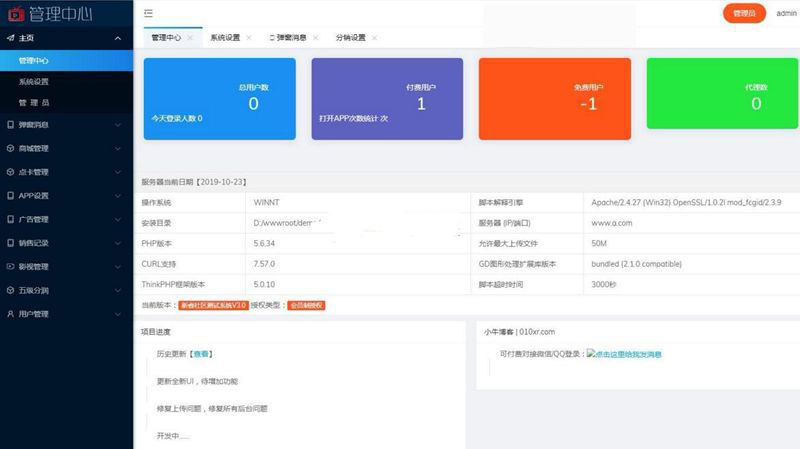The width and height of the screenshot is (800, 449).
Task: Close the 弹窗消息 tab
Action: (x=316, y=38)
